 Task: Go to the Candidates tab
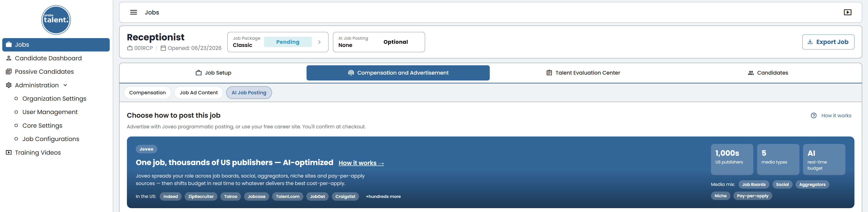(768, 73)
